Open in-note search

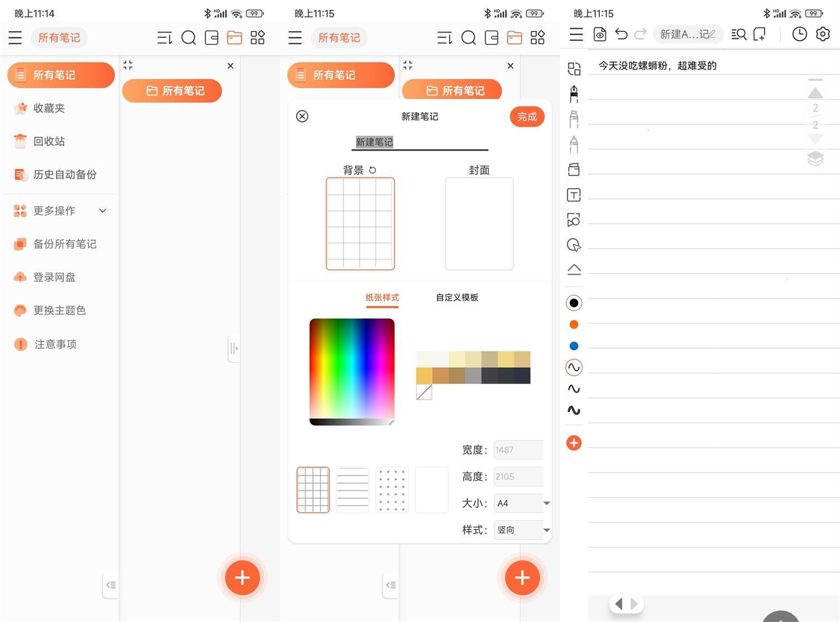[x=739, y=34]
